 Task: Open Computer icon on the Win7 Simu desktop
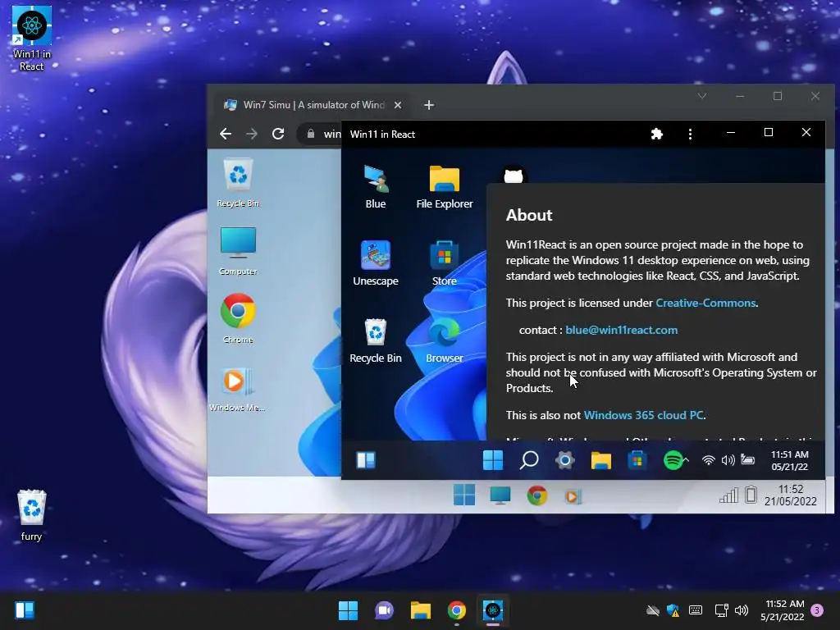238,251
